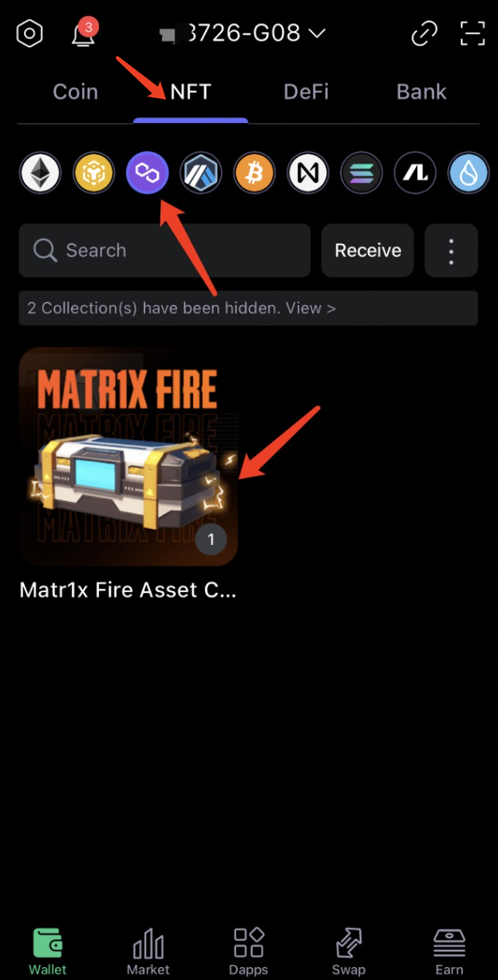498x980 pixels.
Task: Select the BNB Chain network icon
Action: pos(94,173)
